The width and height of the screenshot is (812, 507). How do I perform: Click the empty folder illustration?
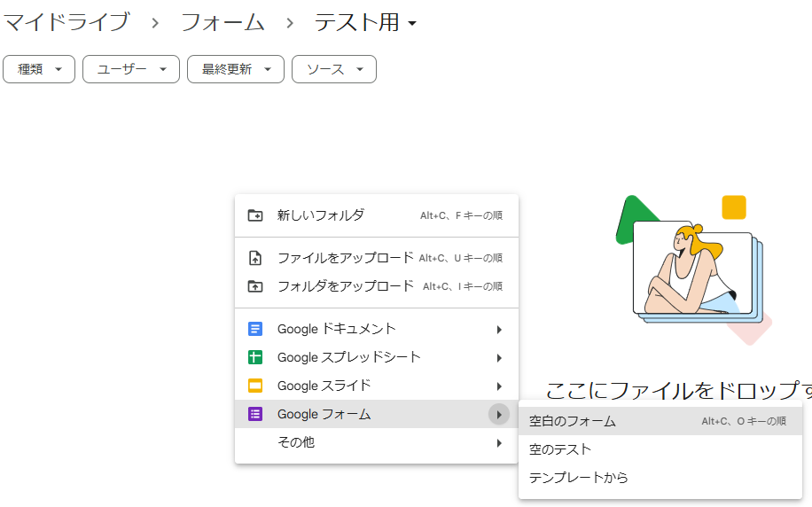tap(694, 269)
